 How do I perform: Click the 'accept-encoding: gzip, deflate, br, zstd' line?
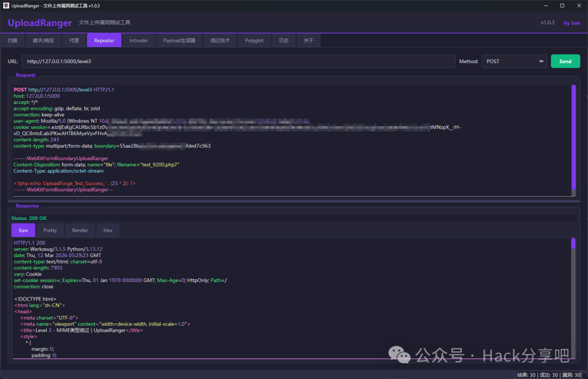pyautogui.click(x=57, y=108)
